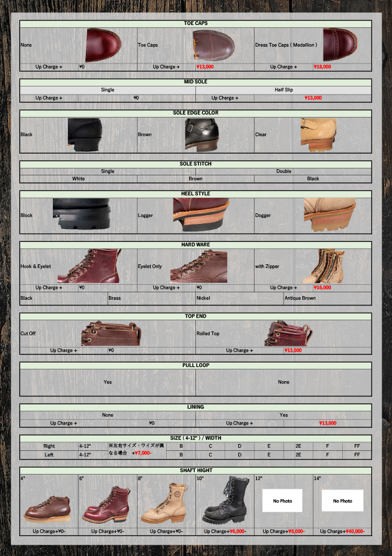Select the 10" black shaft height boot photo
392x556 pixels.
pos(223,501)
